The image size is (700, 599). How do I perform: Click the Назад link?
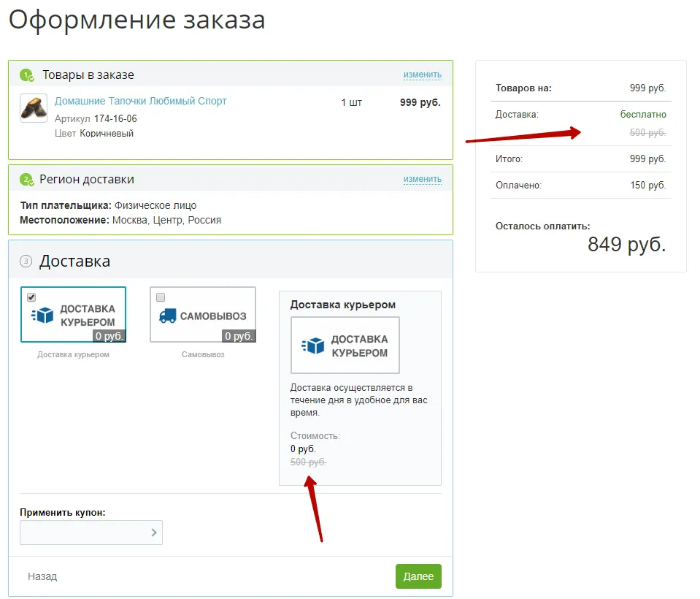(x=43, y=576)
